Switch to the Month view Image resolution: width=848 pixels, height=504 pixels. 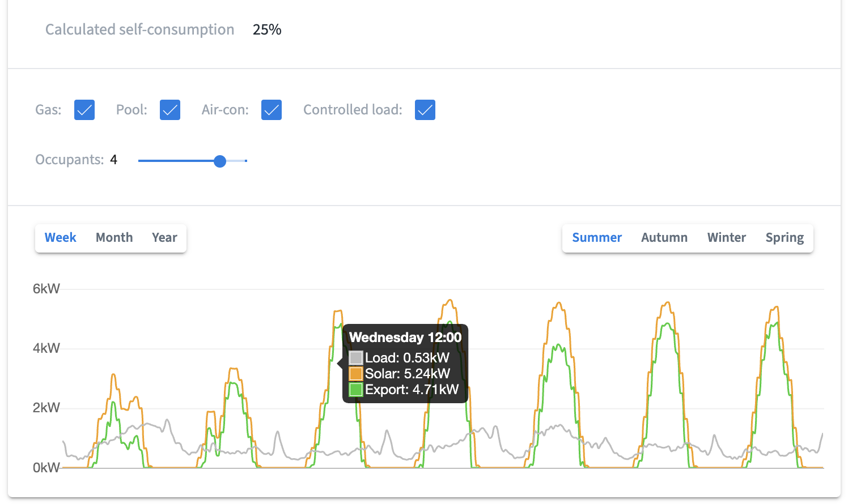pyautogui.click(x=114, y=238)
